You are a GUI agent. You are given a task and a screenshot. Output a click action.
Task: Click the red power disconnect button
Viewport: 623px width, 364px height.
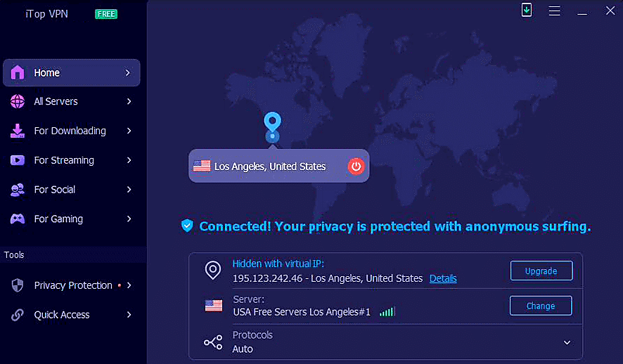click(x=357, y=167)
